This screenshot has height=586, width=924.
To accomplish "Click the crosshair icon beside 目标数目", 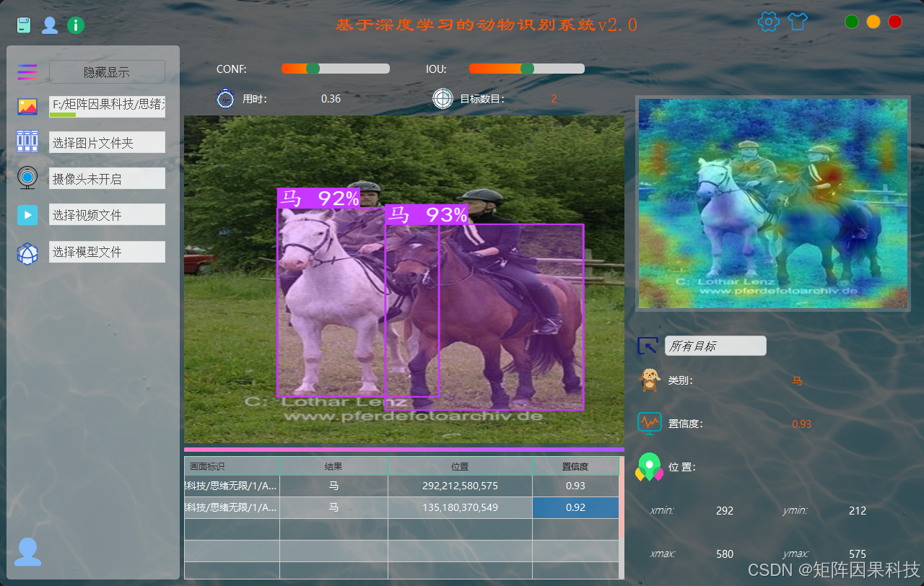I will tap(443, 98).
